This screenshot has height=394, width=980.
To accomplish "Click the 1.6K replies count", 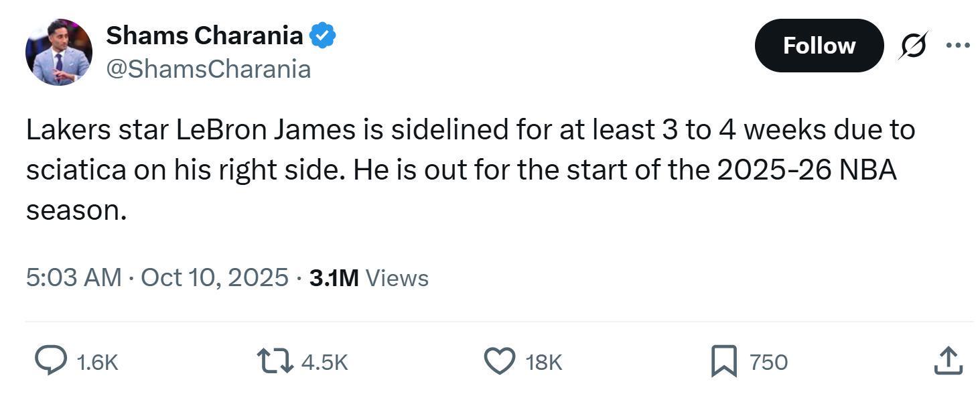I will [x=97, y=363].
